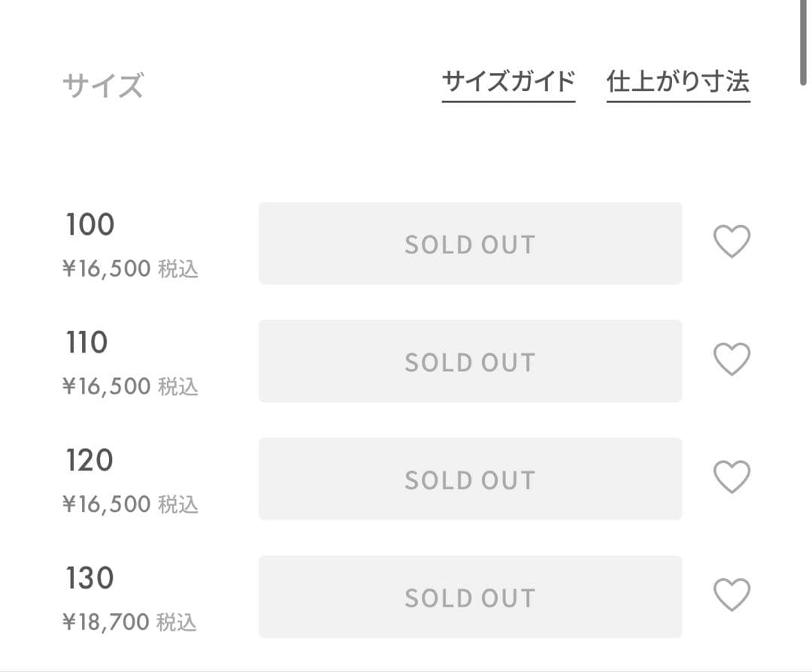Image resolution: width=812 pixels, height=672 pixels.
Task: Tap the size 130 label
Action: (x=90, y=578)
